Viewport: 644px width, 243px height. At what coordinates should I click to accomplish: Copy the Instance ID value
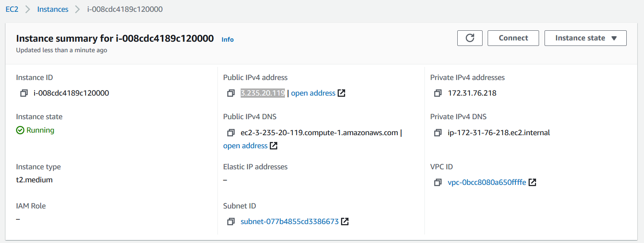point(24,93)
